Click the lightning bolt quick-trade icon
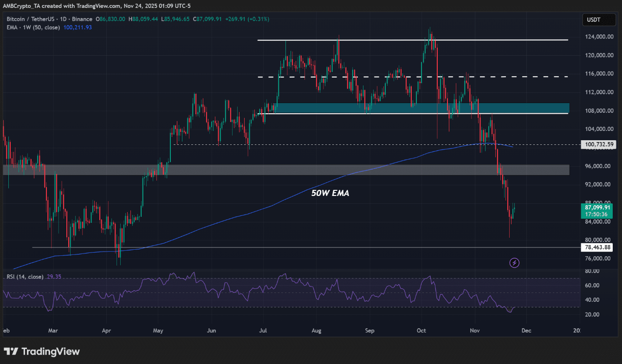This screenshot has height=364, width=622. click(x=514, y=263)
